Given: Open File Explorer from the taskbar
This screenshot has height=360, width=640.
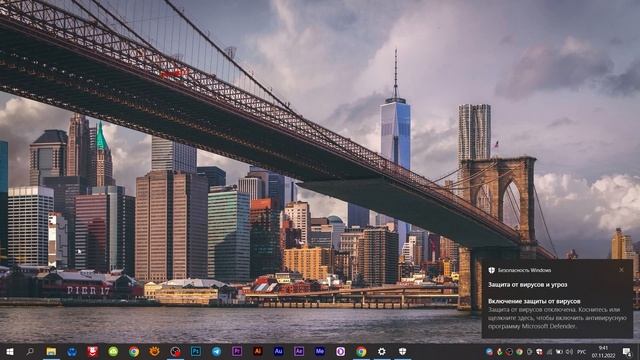Looking at the screenshot, I should (51, 351).
